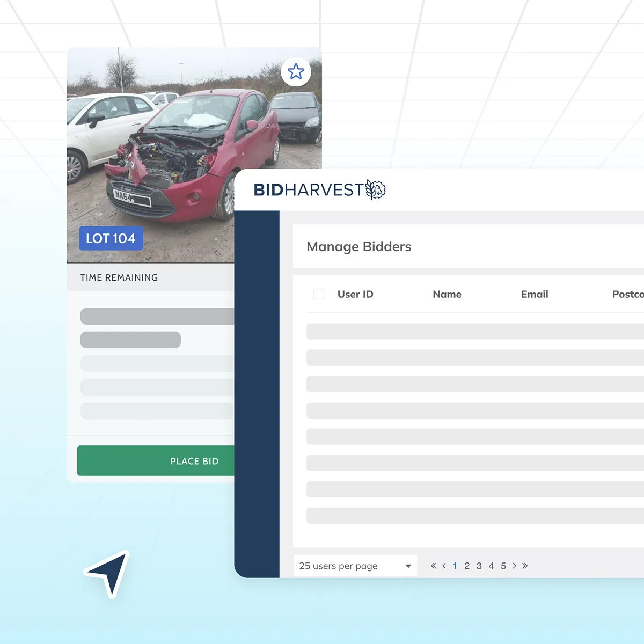Go to next page with right chevron
Screen dimensions: 644x644
click(514, 566)
